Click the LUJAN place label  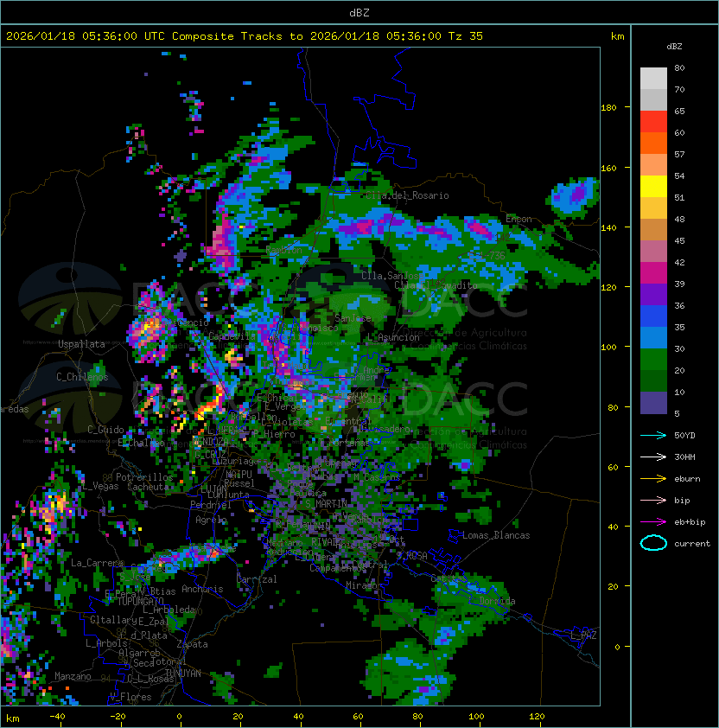213,489
